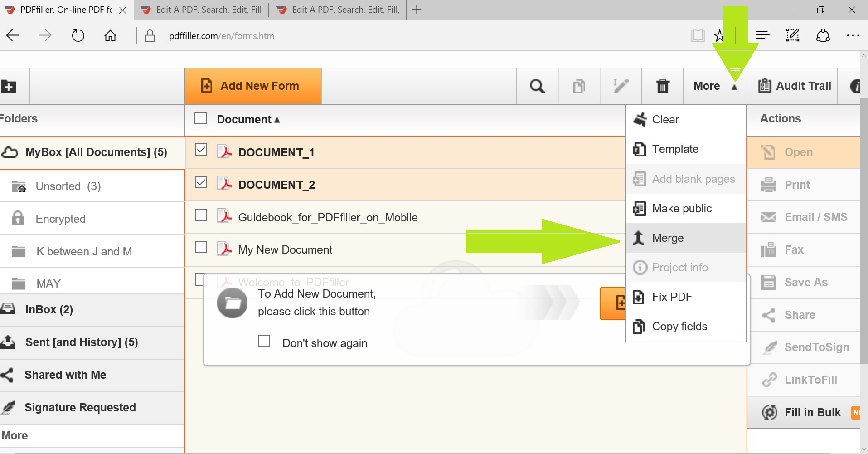This screenshot has height=454, width=868.
Task: Switch to second Edit A PDF tab
Action: [201, 10]
